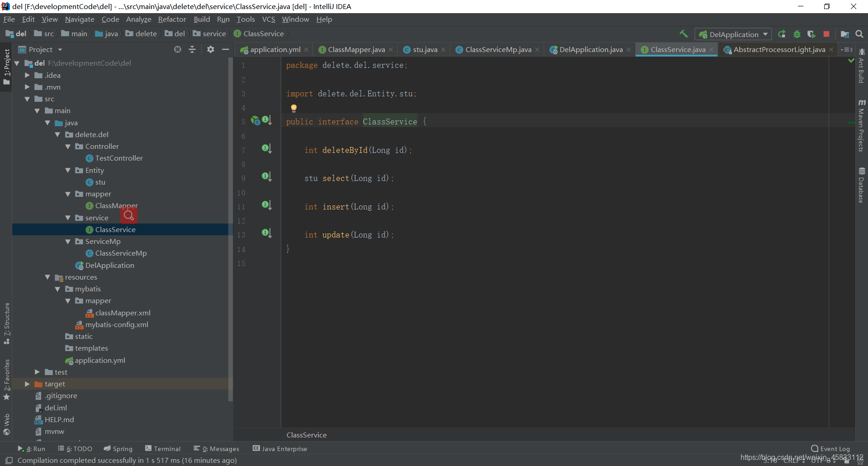Image resolution: width=868 pixels, height=466 pixels.
Task: Open the Messages tool window
Action: tap(217, 449)
